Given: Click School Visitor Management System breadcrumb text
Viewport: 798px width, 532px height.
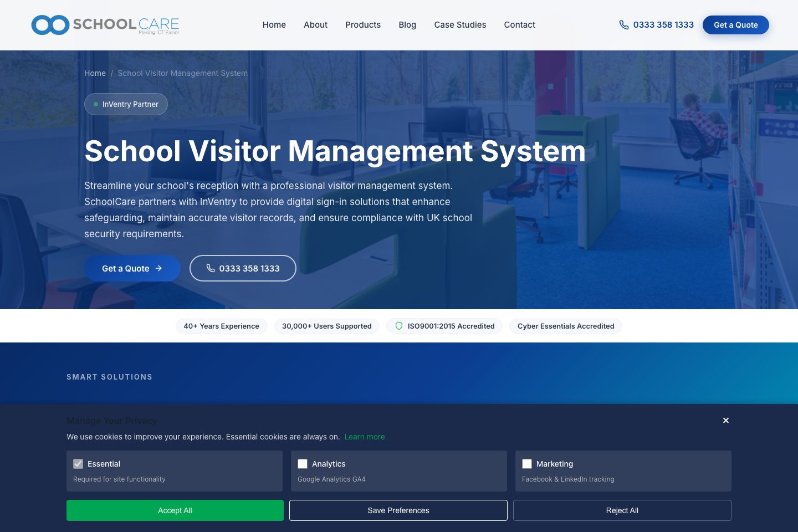Looking at the screenshot, I should [183, 73].
